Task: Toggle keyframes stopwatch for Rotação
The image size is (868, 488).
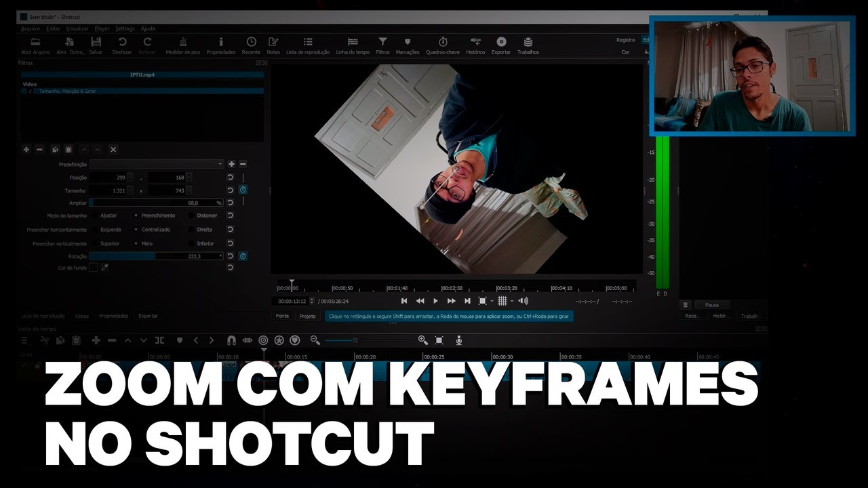Action: click(243, 256)
